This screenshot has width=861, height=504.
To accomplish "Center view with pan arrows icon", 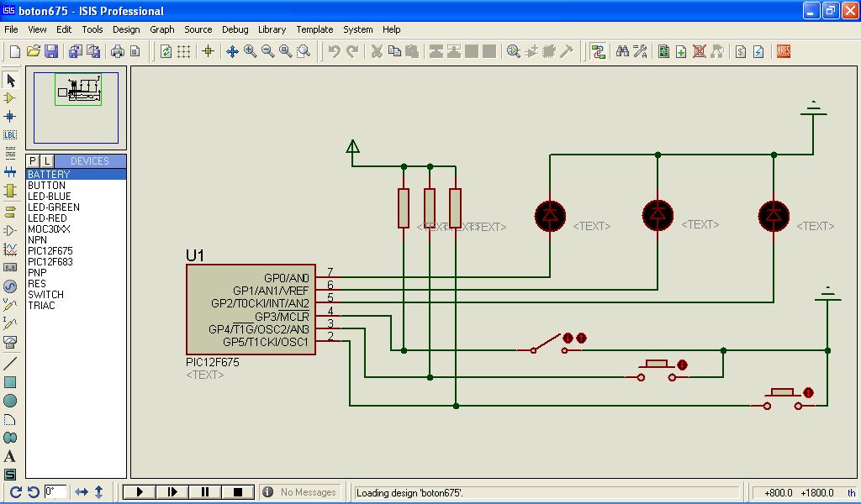I will (x=232, y=51).
